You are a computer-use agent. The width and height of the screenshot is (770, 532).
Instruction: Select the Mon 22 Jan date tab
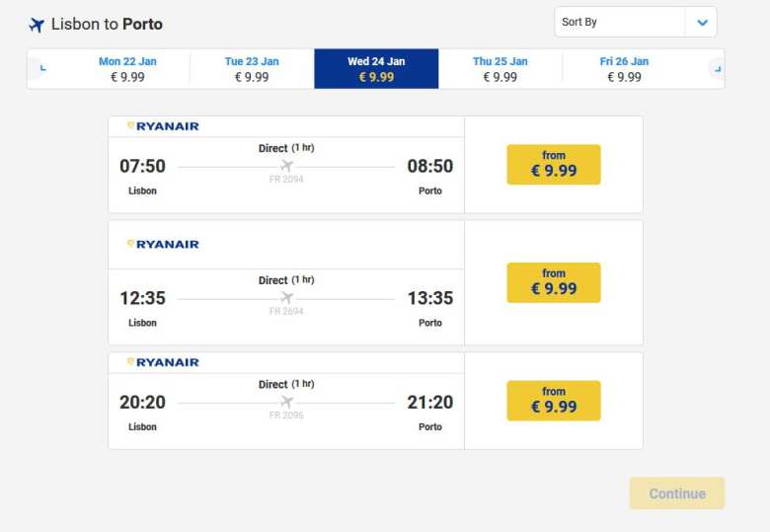[x=127, y=69]
